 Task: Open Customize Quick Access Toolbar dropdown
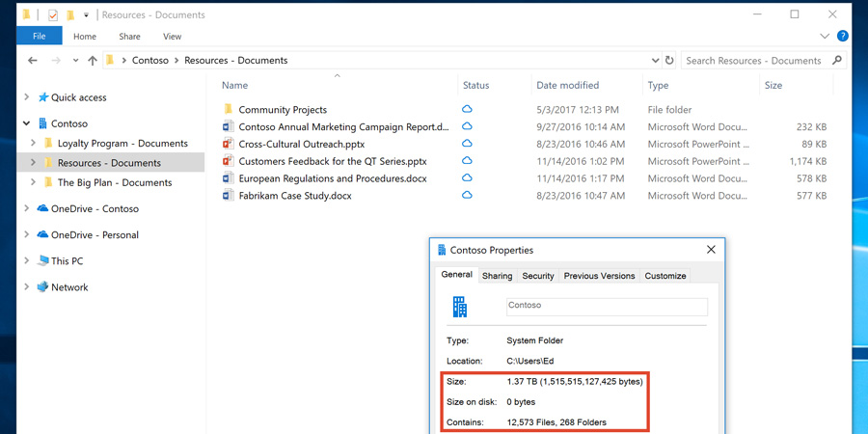[87, 15]
